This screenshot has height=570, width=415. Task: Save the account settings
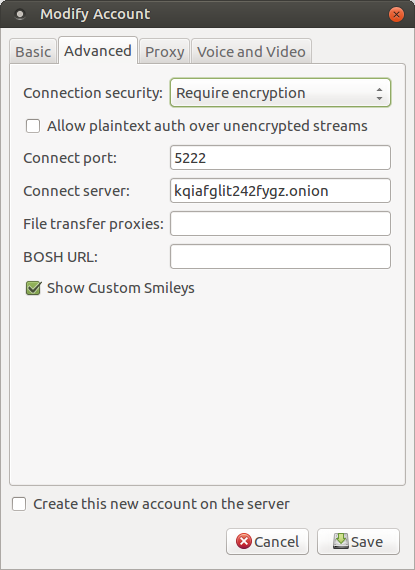point(358,542)
